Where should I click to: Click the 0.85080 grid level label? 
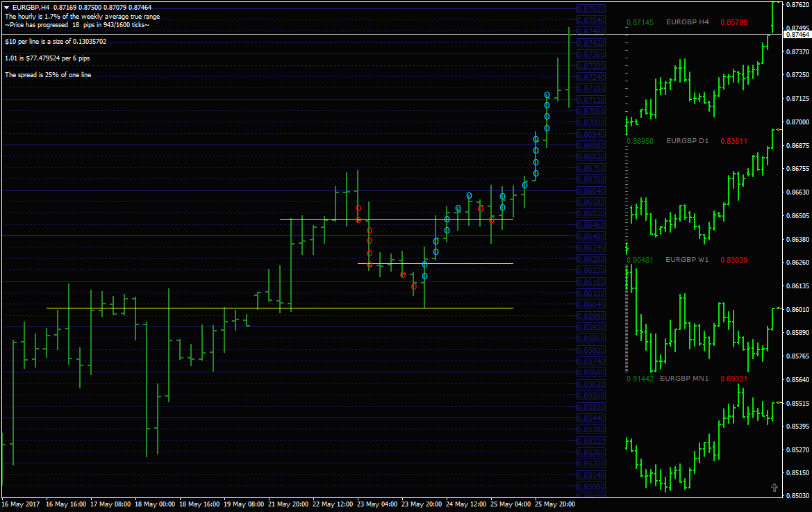coord(591,486)
